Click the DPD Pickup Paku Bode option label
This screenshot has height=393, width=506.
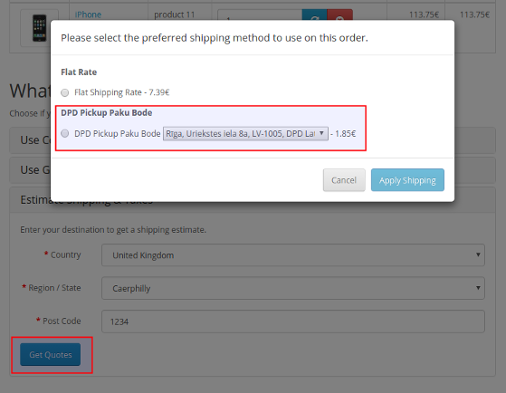117,134
